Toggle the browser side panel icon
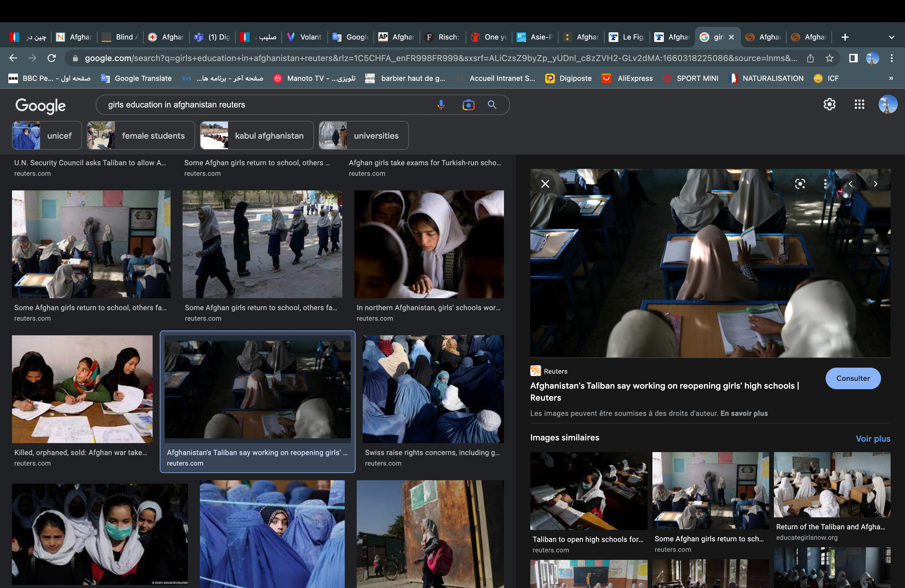The image size is (905, 588). (853, 58)
